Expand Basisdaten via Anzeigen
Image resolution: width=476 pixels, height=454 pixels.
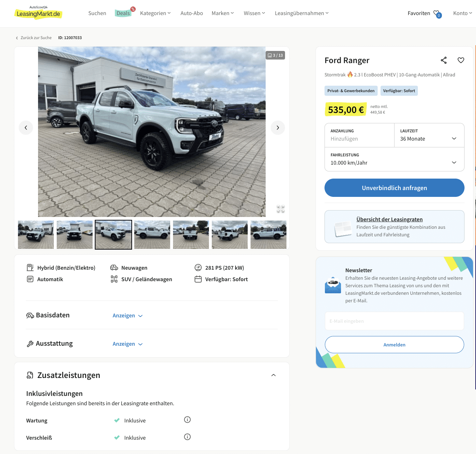pyautogui.click(x=128, y=316)
